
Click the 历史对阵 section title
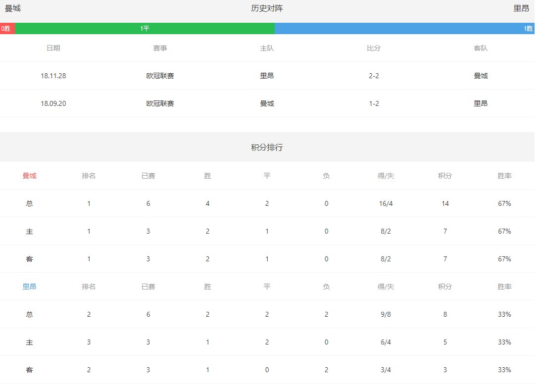[267, 8]
